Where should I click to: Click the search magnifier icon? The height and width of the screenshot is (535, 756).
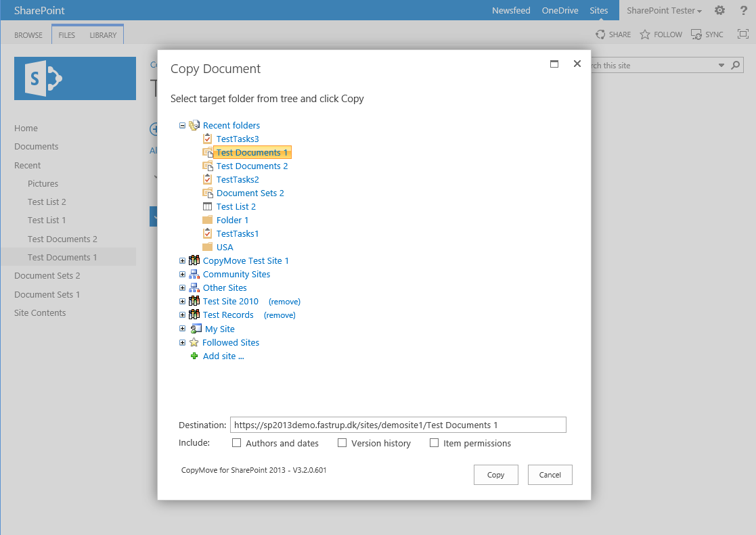pyautogui.click(x=735, y=65)
